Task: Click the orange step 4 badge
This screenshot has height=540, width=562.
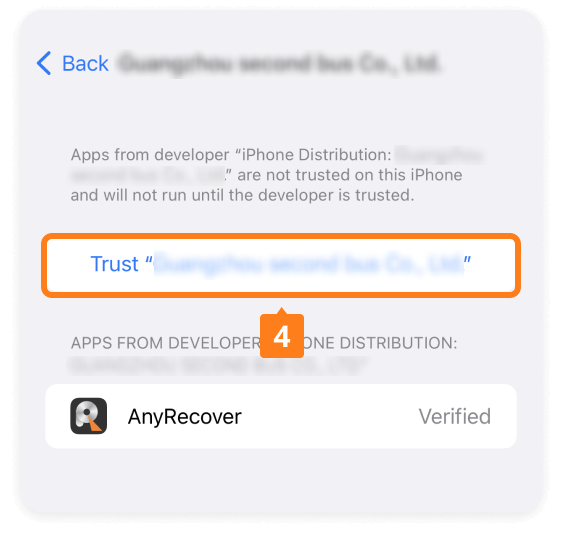Action: (282, 336)
